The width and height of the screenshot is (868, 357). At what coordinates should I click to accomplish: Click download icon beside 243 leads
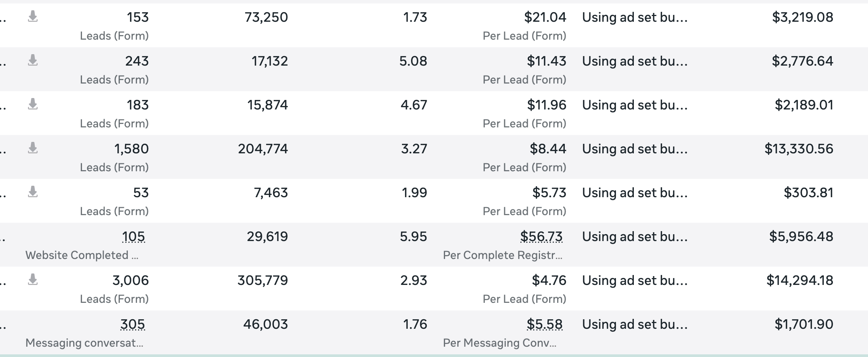point(33,60)
